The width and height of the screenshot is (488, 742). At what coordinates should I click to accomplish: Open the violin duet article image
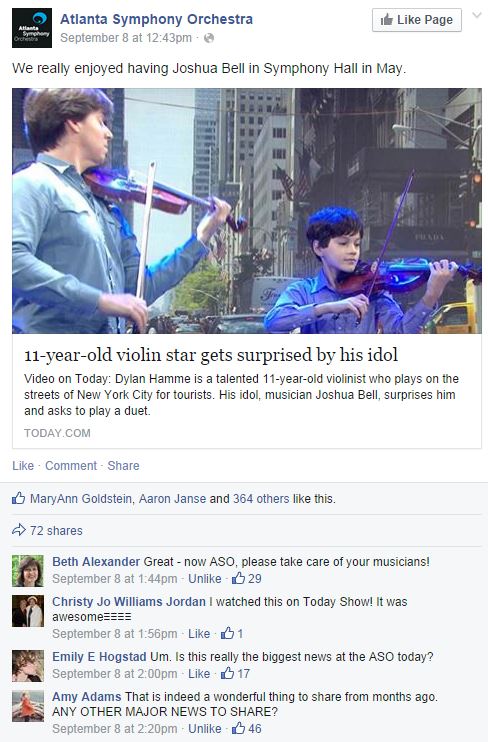[x=247, y=211]
